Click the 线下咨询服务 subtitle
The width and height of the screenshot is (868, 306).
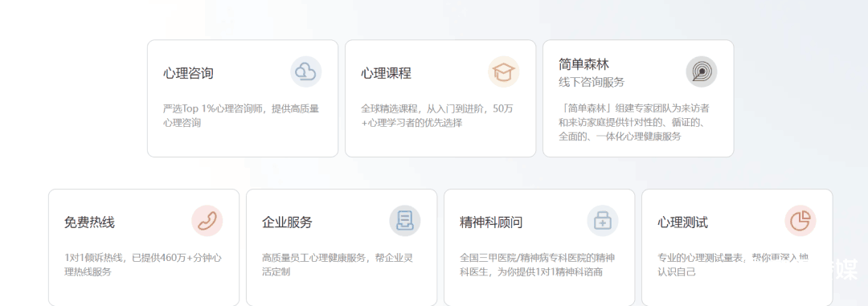tap(592, 82)
